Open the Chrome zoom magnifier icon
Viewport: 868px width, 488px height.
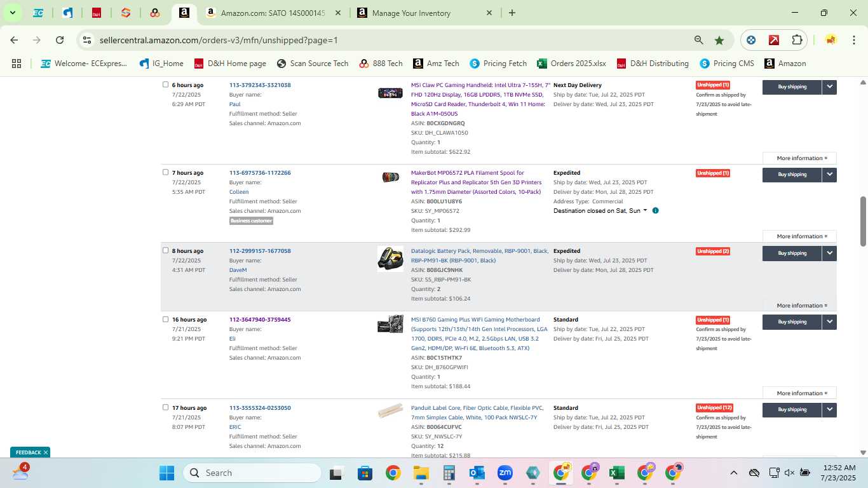(698, 40)
